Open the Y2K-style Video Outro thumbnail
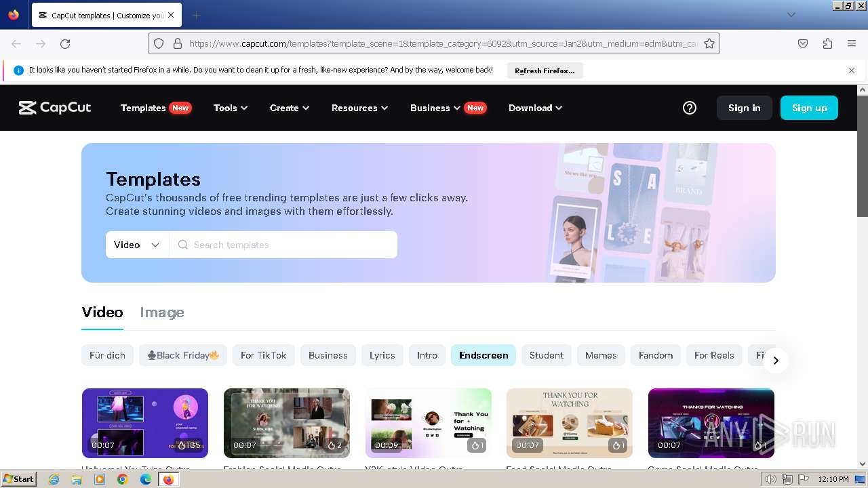Image resolution: width=868 pixels, height=488 pixels. [429, 423]
